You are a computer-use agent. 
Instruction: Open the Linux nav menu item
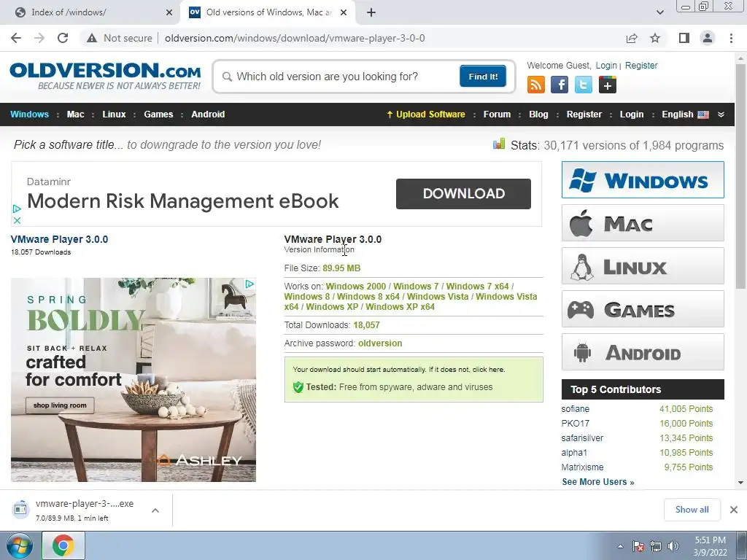114,114
